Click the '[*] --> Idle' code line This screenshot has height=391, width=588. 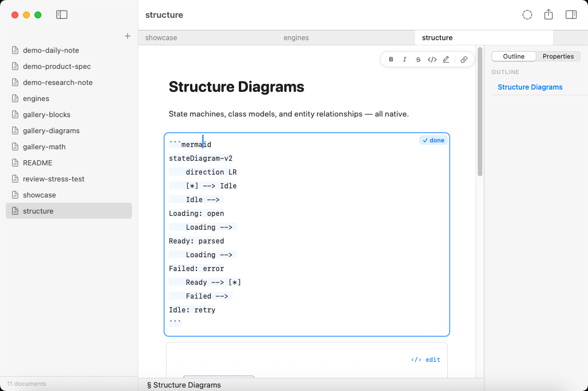click(211, 186)
